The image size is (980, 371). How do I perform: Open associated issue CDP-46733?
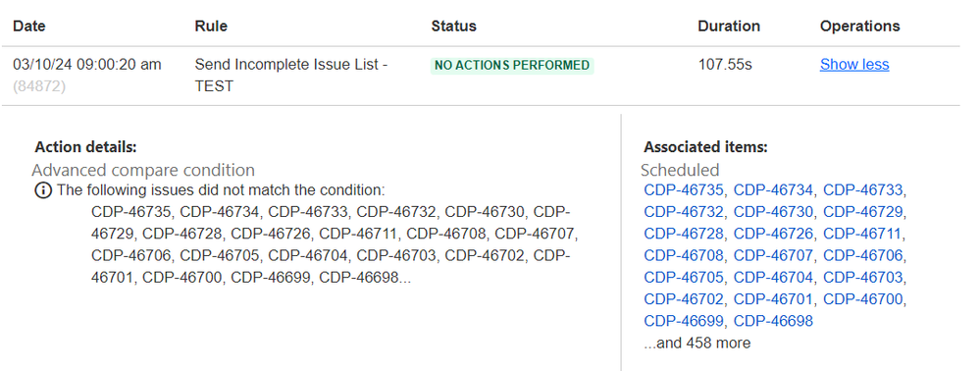coord(863,190)
